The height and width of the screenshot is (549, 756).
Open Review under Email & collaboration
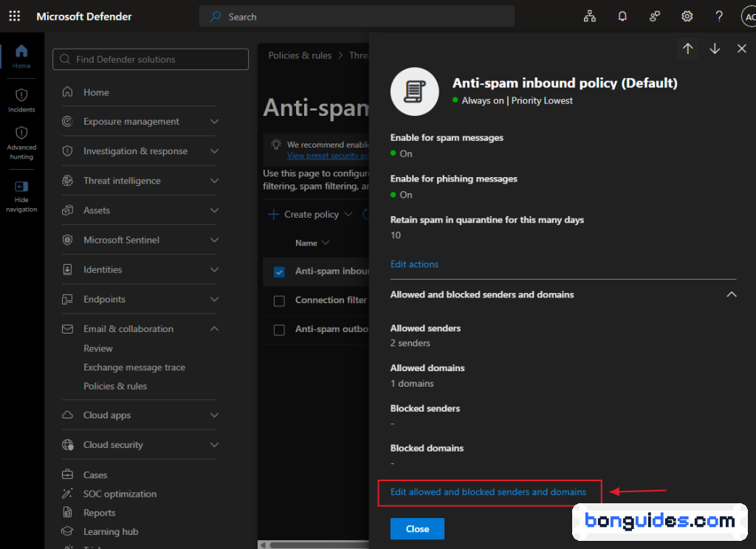(98, 348)
